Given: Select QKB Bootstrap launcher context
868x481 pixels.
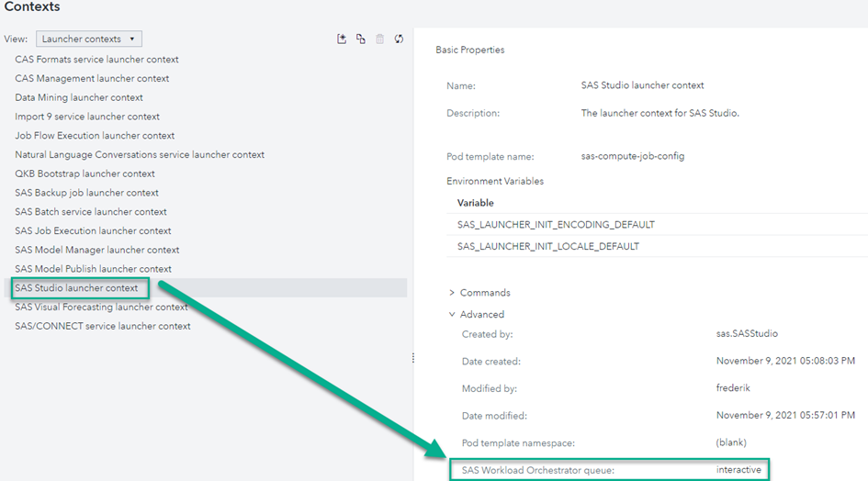Looking at the screenshot, I should (x=85, y=173).
